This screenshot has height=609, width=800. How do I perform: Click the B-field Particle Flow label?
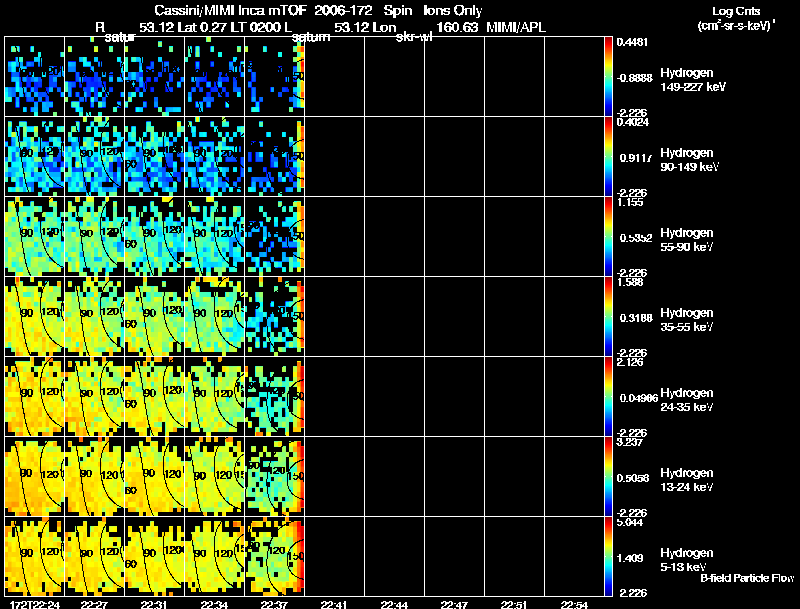pyautogui.click(x=746, y=578)
